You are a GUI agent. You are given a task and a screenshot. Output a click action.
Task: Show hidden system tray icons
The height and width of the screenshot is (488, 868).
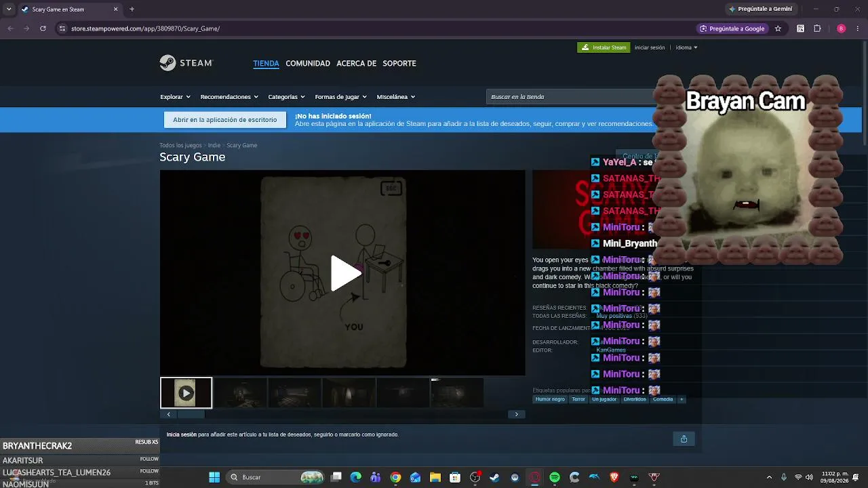pos(769,477)
